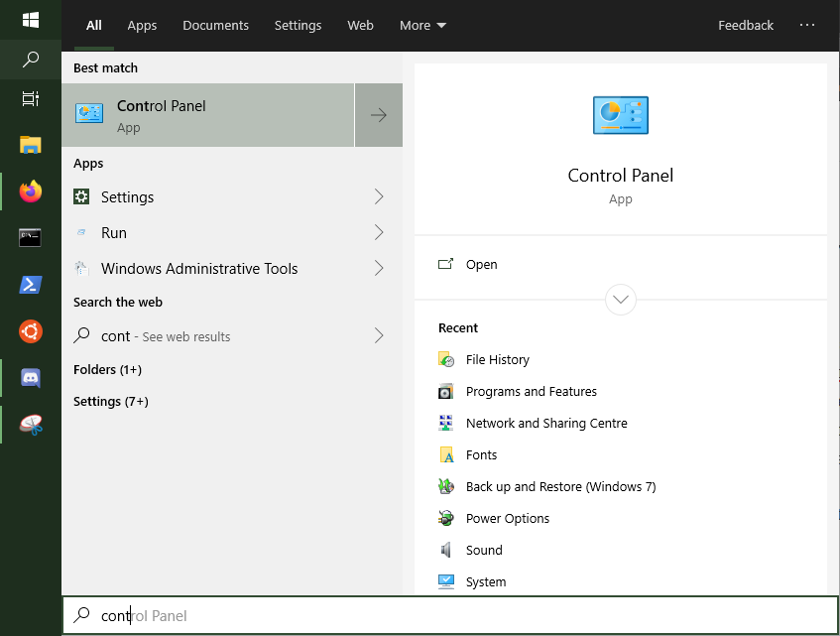Expand the Settings app result chevron
Viewport: 840px width, 636px height.
[379, 196]
